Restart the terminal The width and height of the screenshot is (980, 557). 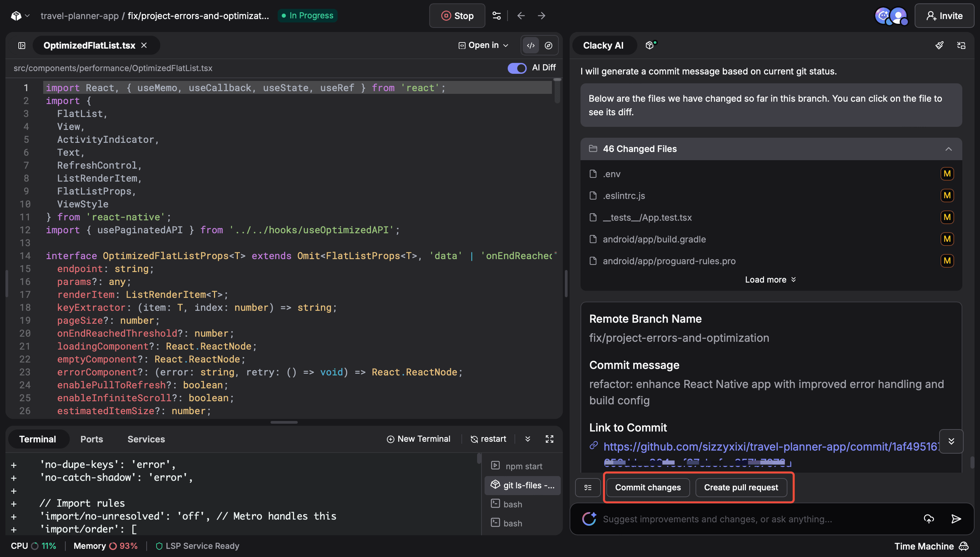point(489,439)
